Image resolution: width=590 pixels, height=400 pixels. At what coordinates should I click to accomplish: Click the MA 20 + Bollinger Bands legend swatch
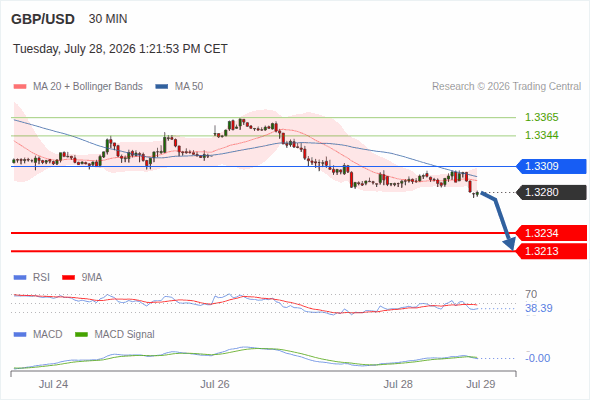pos(20,87)
